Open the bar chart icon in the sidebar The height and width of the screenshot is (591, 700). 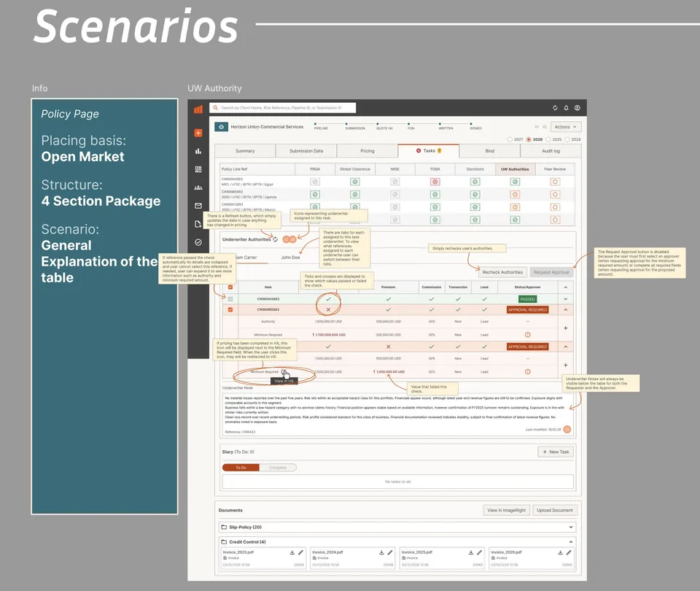[x=198, y=151]
